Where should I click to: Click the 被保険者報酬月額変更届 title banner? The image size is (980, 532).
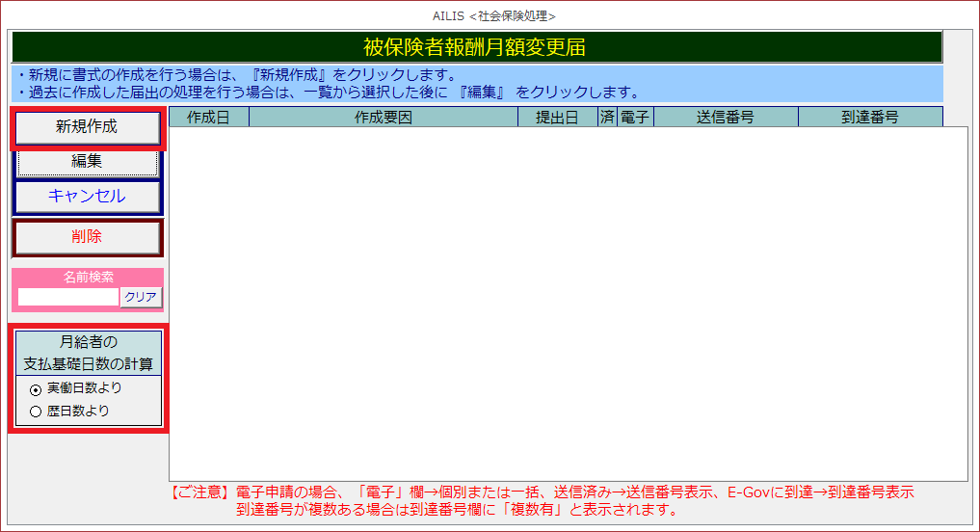tap(475, 47)
